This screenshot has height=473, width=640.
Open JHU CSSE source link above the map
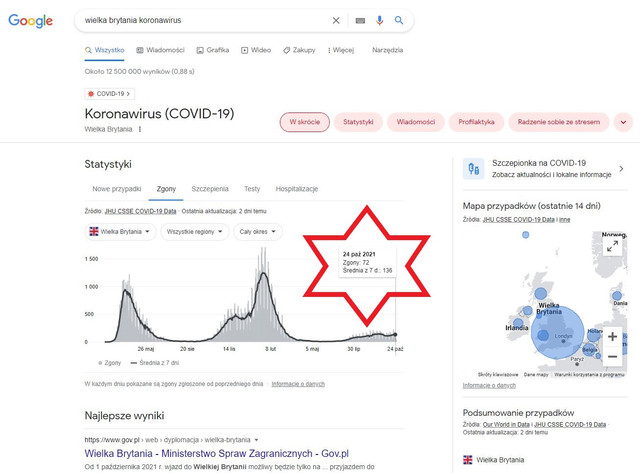[x=518, y=220]
